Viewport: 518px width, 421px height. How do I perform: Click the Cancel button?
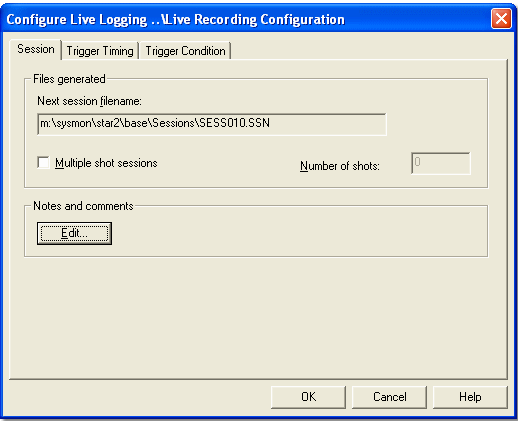pos(389,397)
